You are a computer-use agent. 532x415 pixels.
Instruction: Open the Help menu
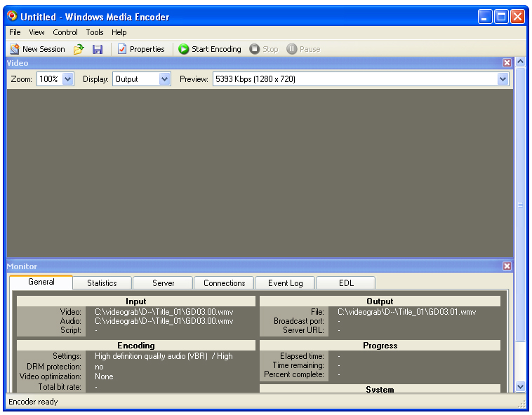click(x=119, y=32)
